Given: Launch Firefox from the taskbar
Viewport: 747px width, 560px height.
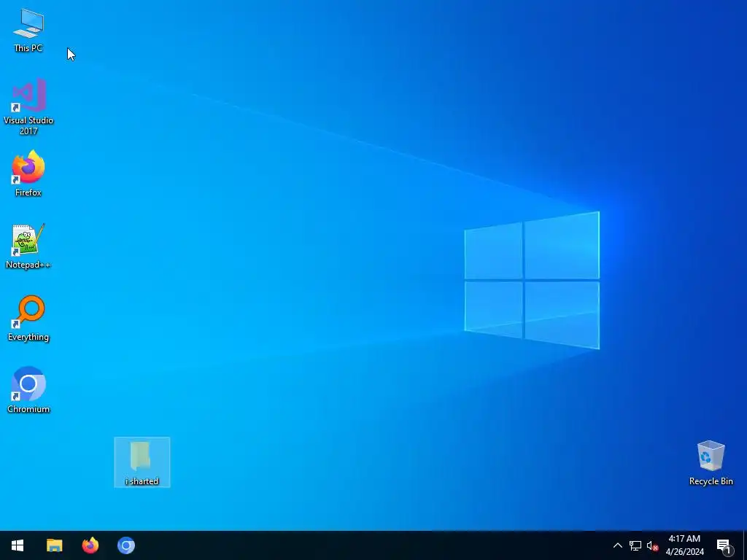Looking at the screenshot, I should [90, 545].
